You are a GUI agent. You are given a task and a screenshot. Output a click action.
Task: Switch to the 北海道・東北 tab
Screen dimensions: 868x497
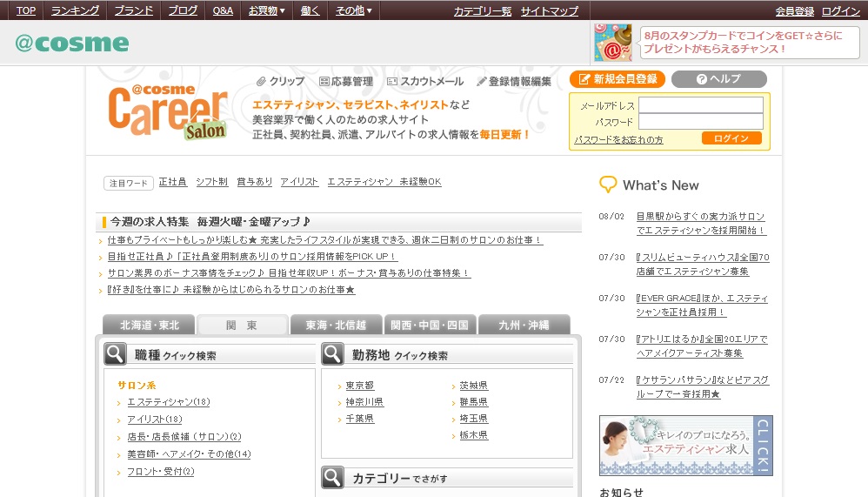coord(149,326)
